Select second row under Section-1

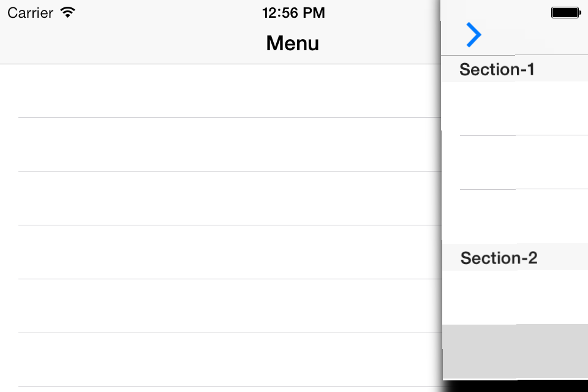pos(515,162)
